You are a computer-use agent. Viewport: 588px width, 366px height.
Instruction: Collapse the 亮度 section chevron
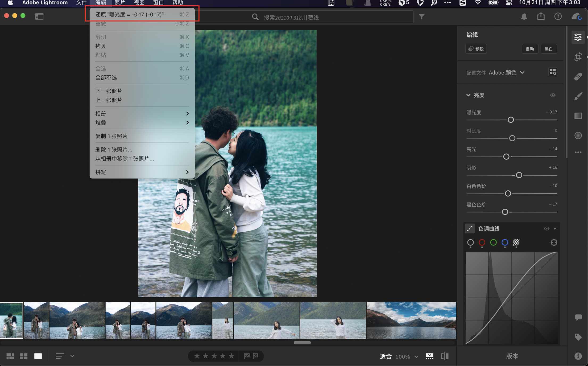pyautogui.click(x=468, y=95)
